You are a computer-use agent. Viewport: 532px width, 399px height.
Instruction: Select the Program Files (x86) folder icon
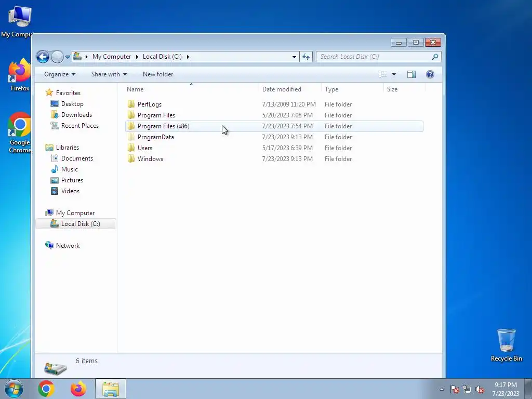(131, 126)
